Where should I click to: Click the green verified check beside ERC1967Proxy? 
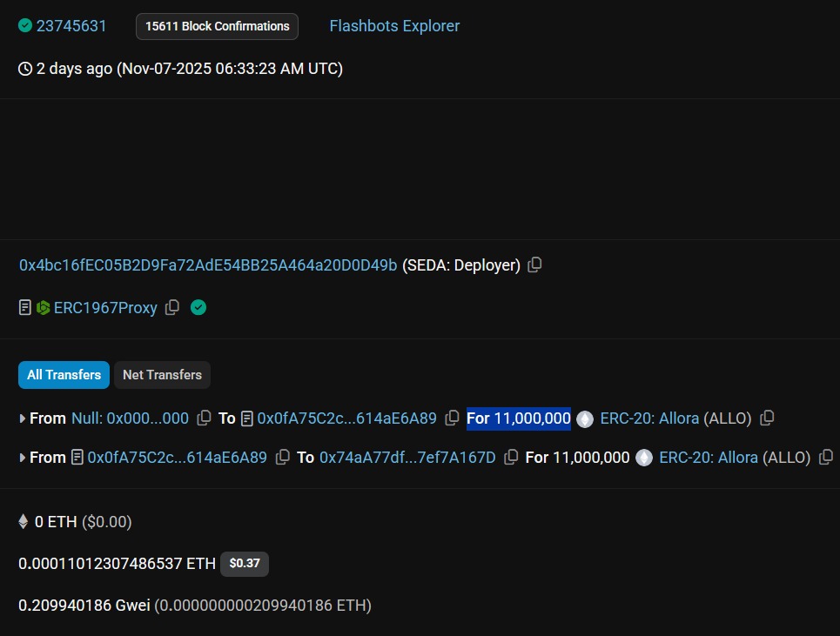[x=198, y=307]
